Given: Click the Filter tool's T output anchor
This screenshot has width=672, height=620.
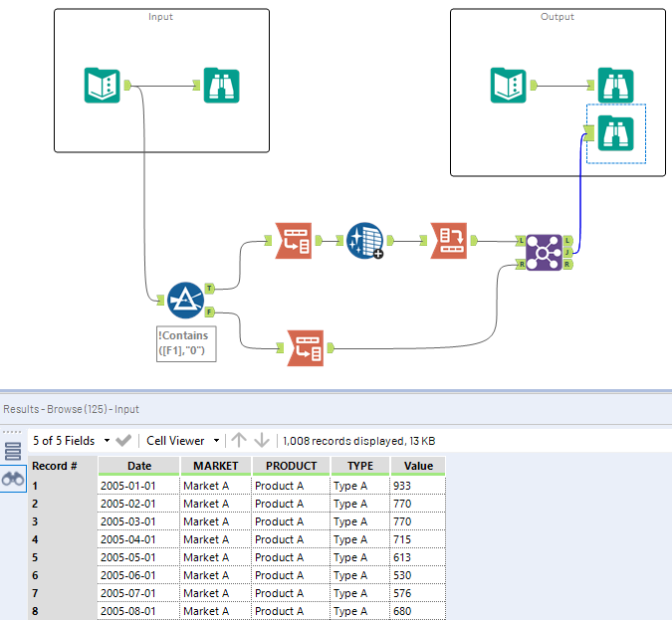Looking at the screenshot, I should (209, 289).
